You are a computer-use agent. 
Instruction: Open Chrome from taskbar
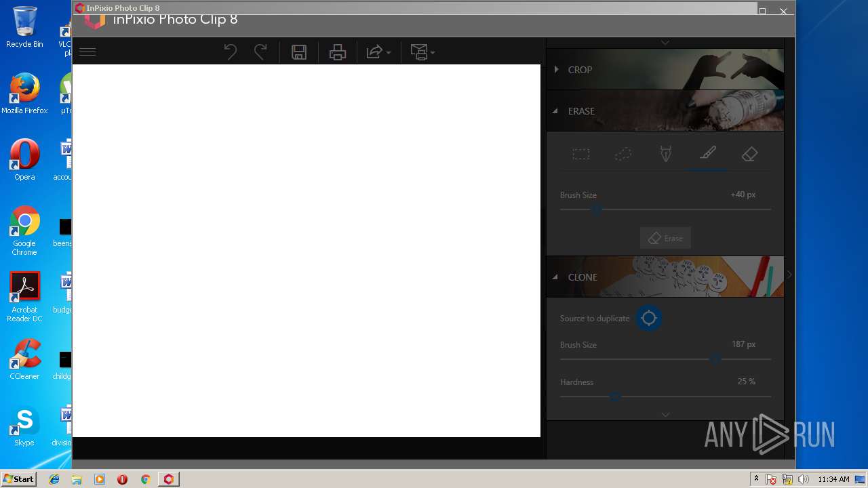[145, 479]
